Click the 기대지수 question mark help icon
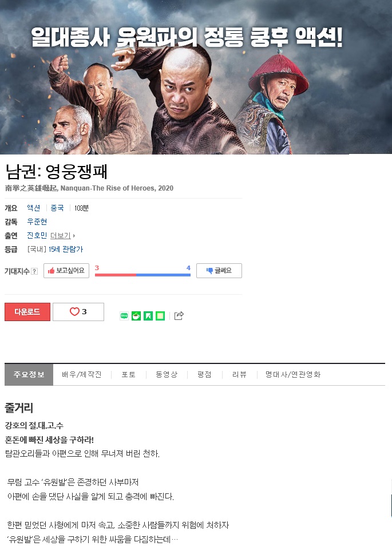Image resolution: width=392 pixels, height=554 pixels. (x=34, y=271)
